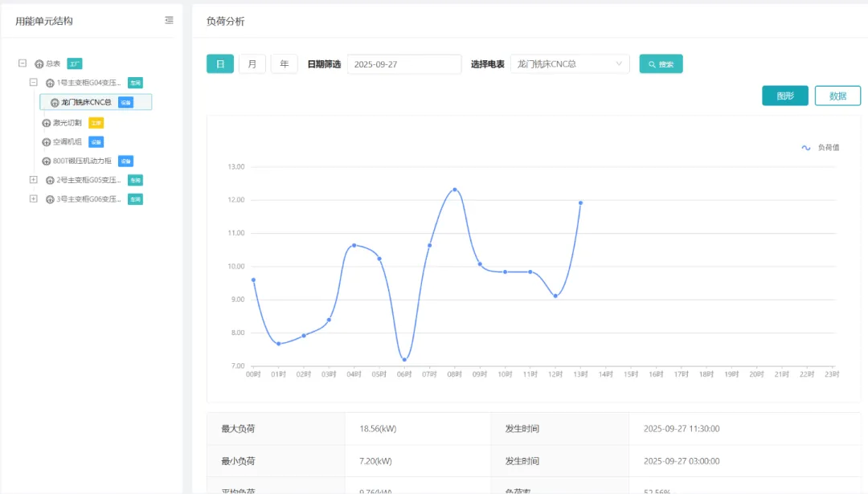Click the 最小负荷 label cell

tap(276, 461)
